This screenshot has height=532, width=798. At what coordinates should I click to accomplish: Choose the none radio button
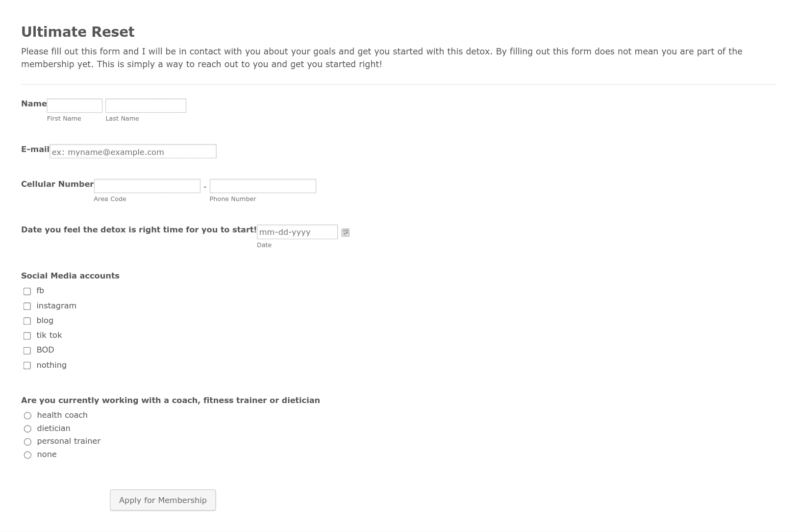point(27,455)
